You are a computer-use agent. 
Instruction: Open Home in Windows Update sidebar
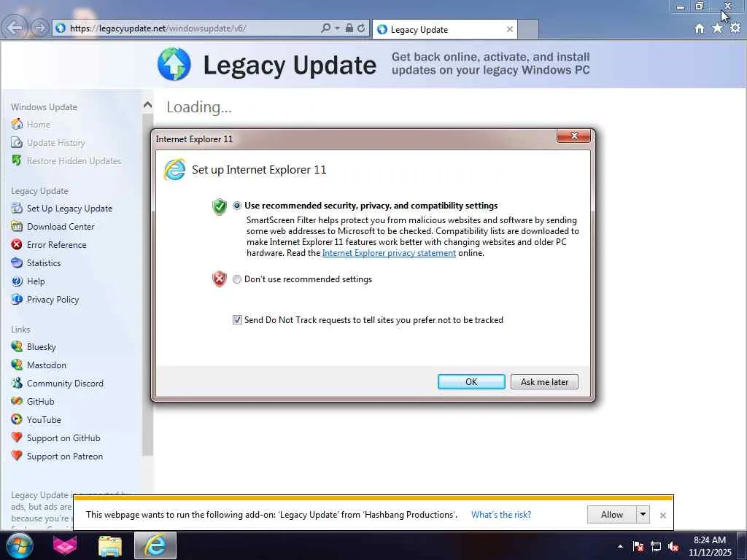pos(38,125)
